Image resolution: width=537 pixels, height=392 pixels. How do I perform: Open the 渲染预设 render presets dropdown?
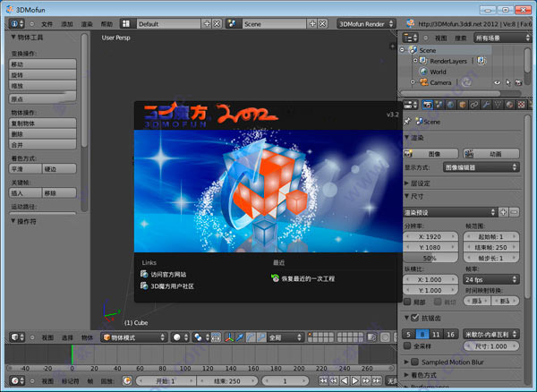450,212
